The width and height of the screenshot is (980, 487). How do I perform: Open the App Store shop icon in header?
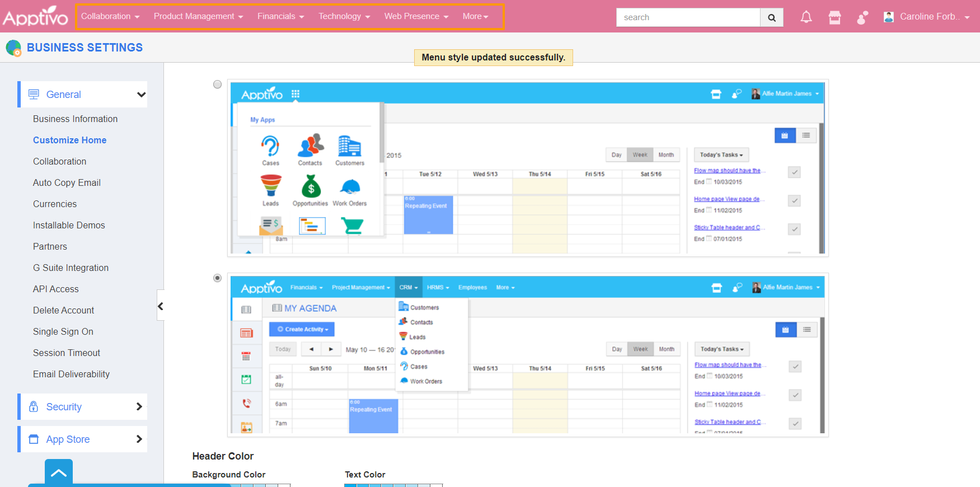point(834,17)
